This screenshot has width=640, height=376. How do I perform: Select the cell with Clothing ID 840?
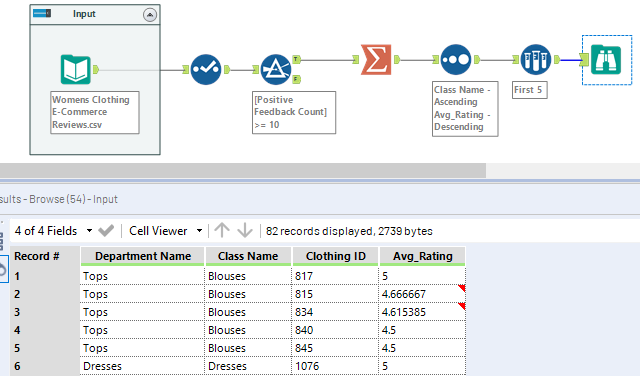coord(335,330)
